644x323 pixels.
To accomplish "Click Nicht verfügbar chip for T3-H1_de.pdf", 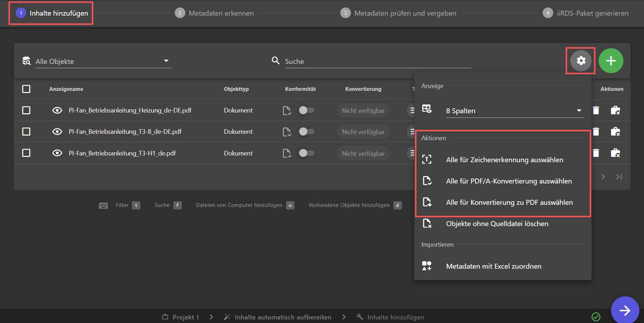I will point(363,153).
